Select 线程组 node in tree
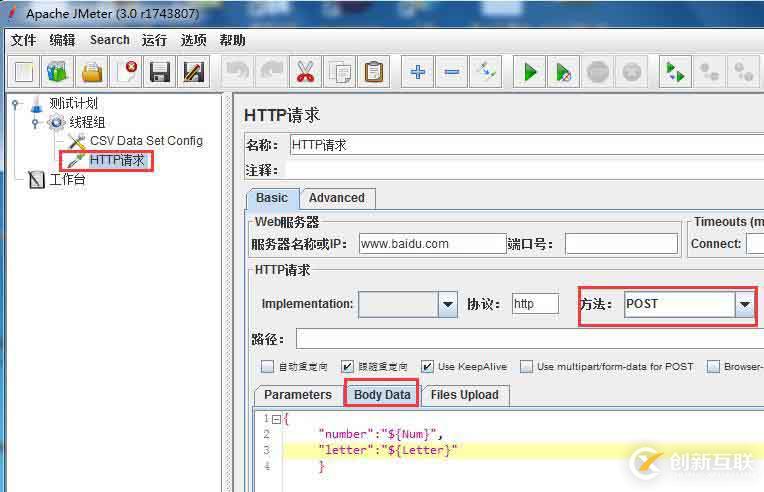This screenshot has height=492, width=764. click(x=87, y=122)
